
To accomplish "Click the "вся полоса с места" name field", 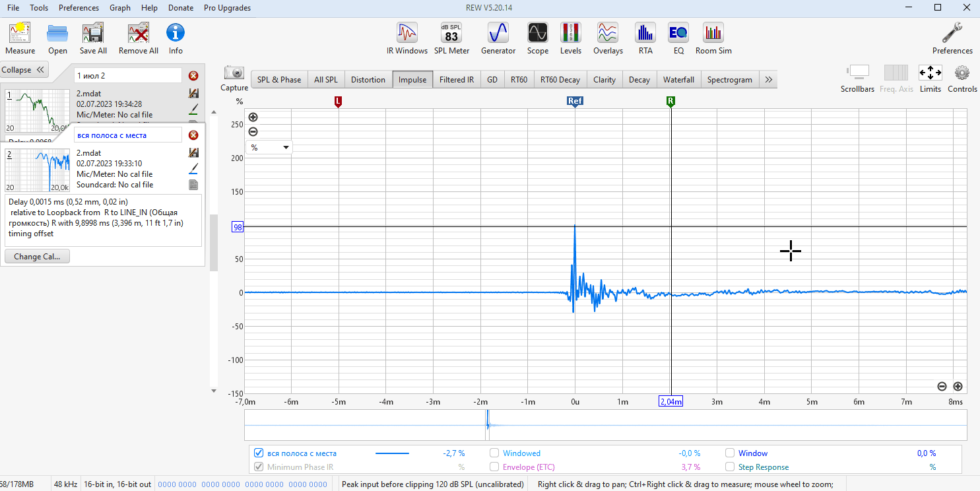I will (127, 135).
